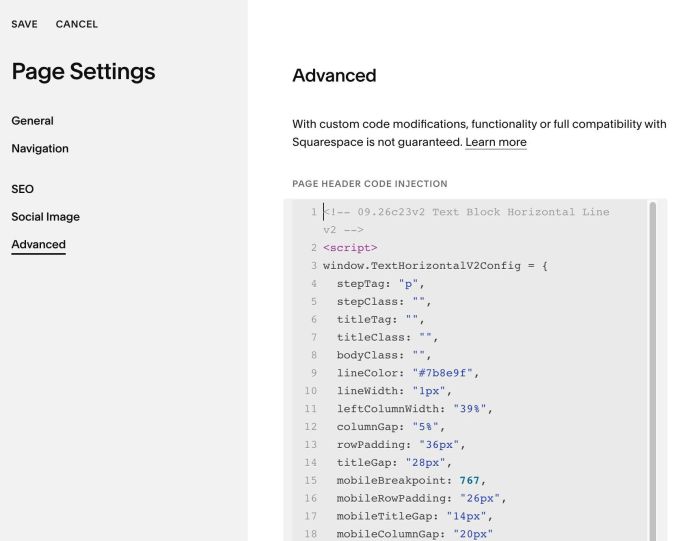Click the 'v2 -->' wrapped comment line
Screen dimensions: 700x541
point(343,230)
